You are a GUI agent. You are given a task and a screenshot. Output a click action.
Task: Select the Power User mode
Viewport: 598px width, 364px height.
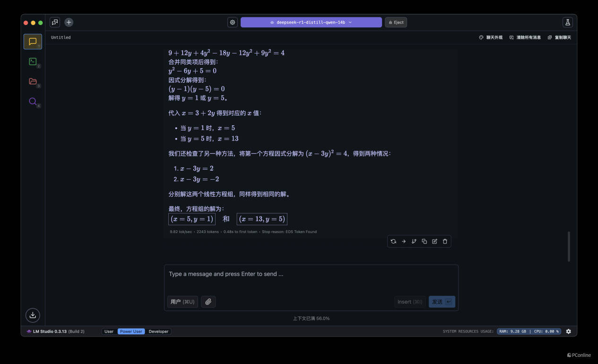click(x=131, y=331)
